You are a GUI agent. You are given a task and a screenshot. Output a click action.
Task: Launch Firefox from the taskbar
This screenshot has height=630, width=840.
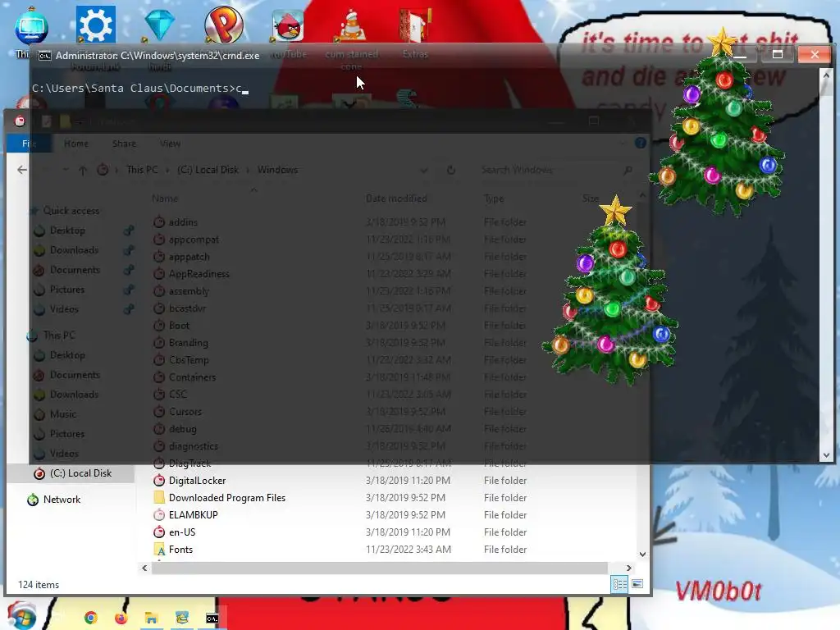tap(121, 618)
